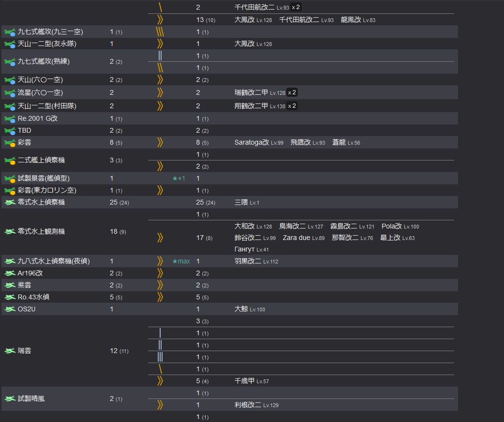Viewport: 504px width, 422px height.
Task: Click the aircraft icon beside Re.2001 G改
Action: (10, 119)
